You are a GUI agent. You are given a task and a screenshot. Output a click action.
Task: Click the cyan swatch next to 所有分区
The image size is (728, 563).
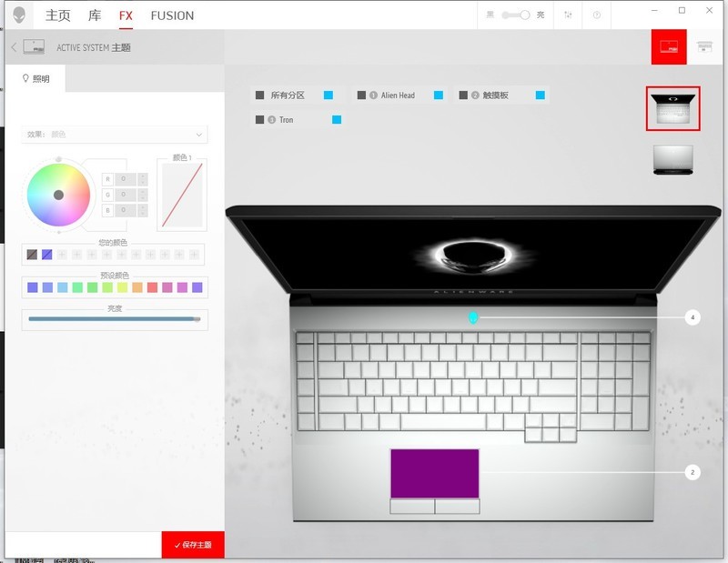click(329, 96)
